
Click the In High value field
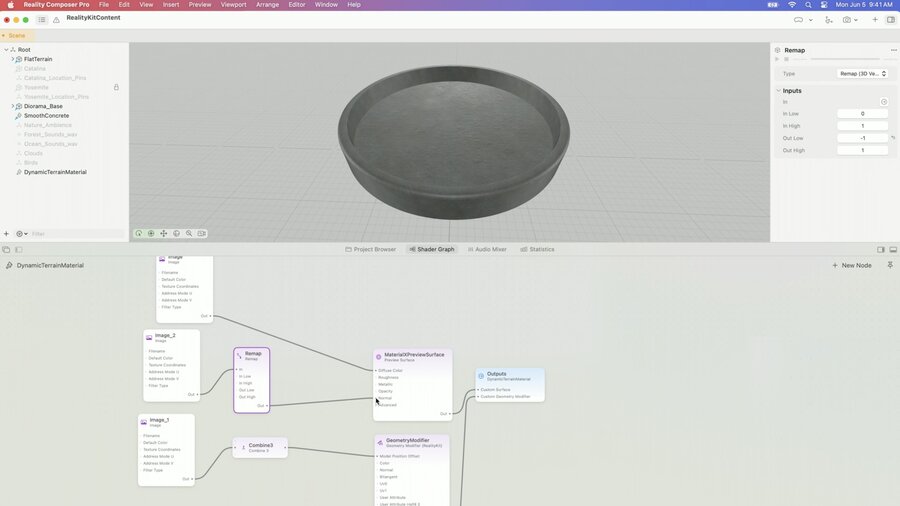[x=863, y=126]
